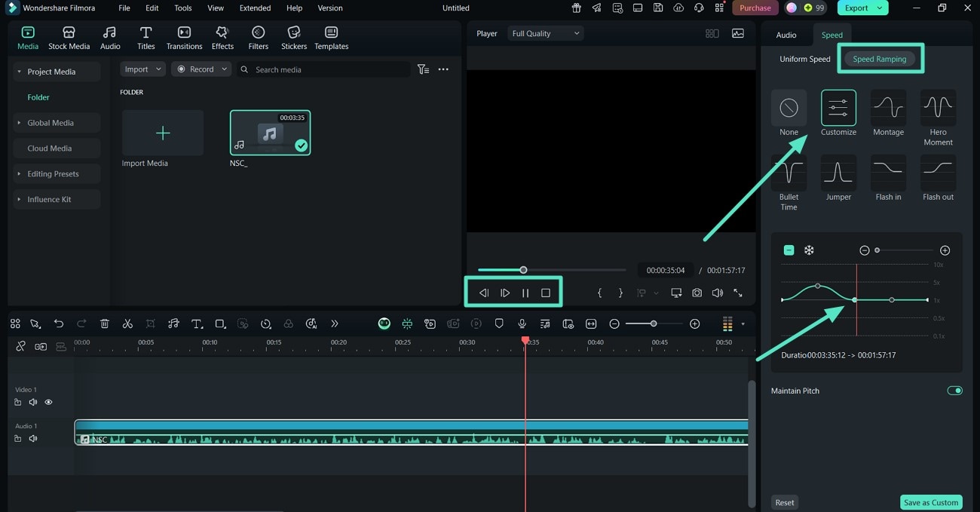Select the Hero Moment speed preset
The width and height of the screenshot is (980, 512).
pyautogui.click(x=938, y=118)
